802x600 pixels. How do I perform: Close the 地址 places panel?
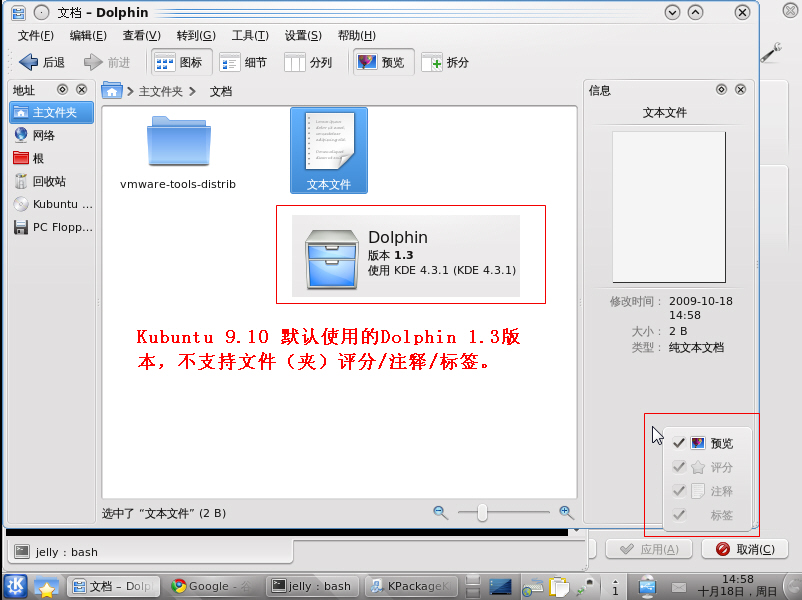click(81, 90)
